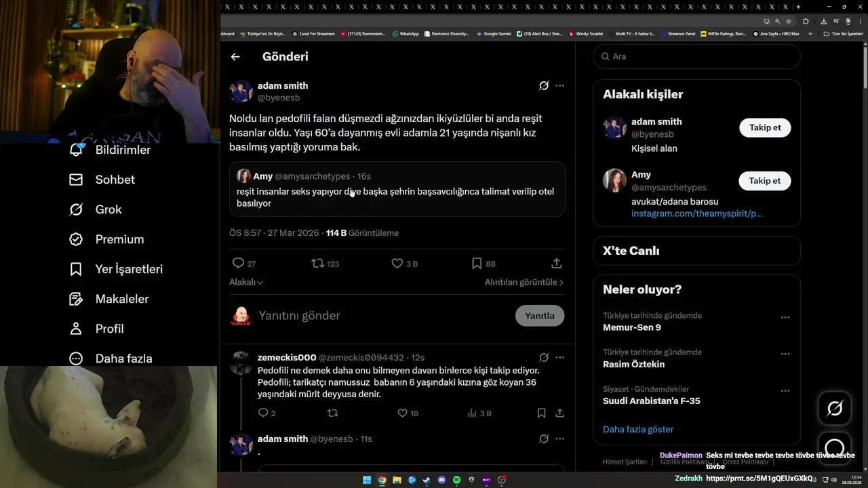Share zemeckis000's reply

click(x=559, y=413)
